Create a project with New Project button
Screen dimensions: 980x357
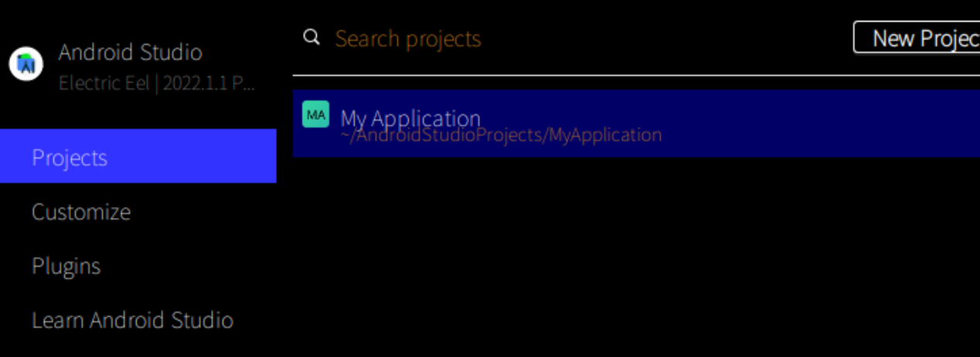click(917, 38)
